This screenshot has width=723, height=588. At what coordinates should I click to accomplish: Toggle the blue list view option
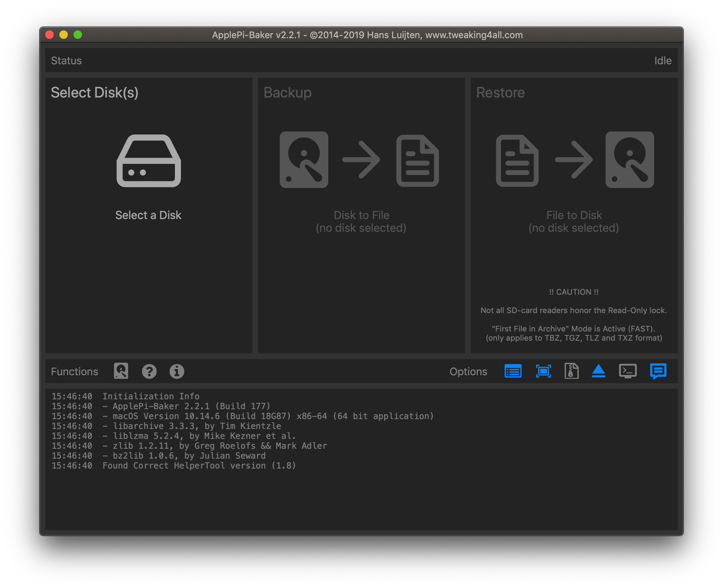tap(513, 371)
